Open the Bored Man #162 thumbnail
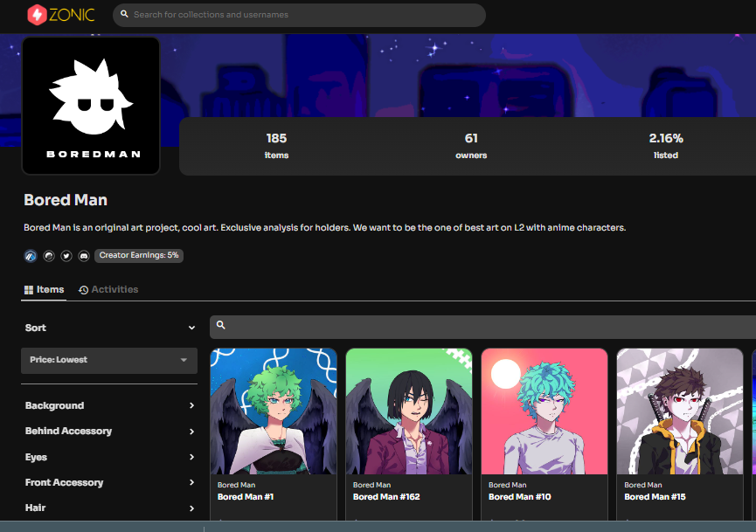Viewport: 756px width, 532px height. pos(409,411)
